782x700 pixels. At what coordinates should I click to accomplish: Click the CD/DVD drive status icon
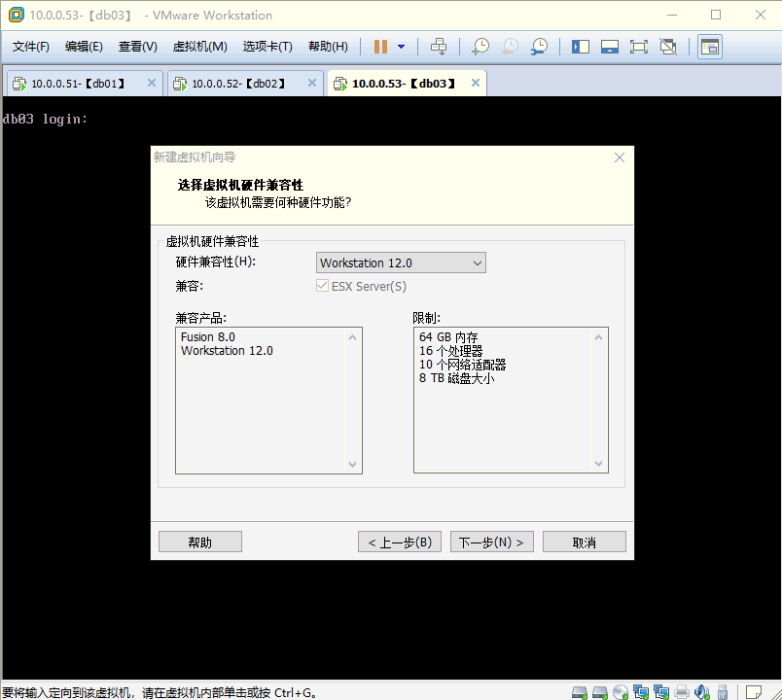tap(621, 692)
